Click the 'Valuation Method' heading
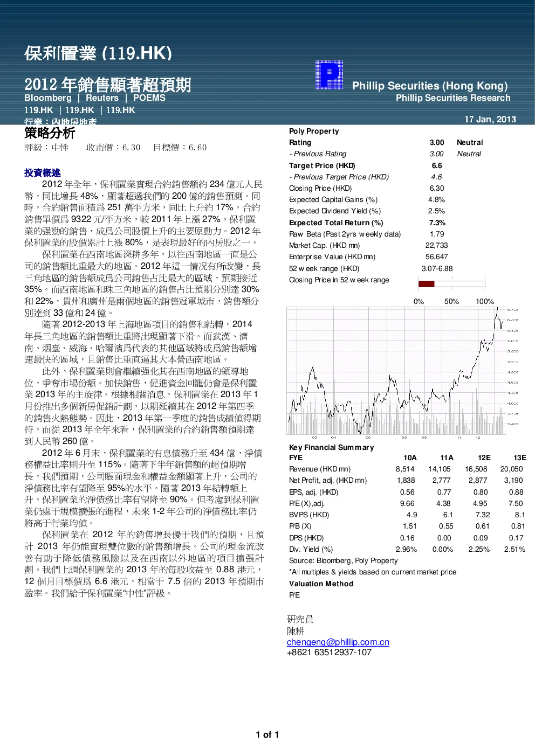Viewport: 535px width, 756px height. tap(321, 584)
